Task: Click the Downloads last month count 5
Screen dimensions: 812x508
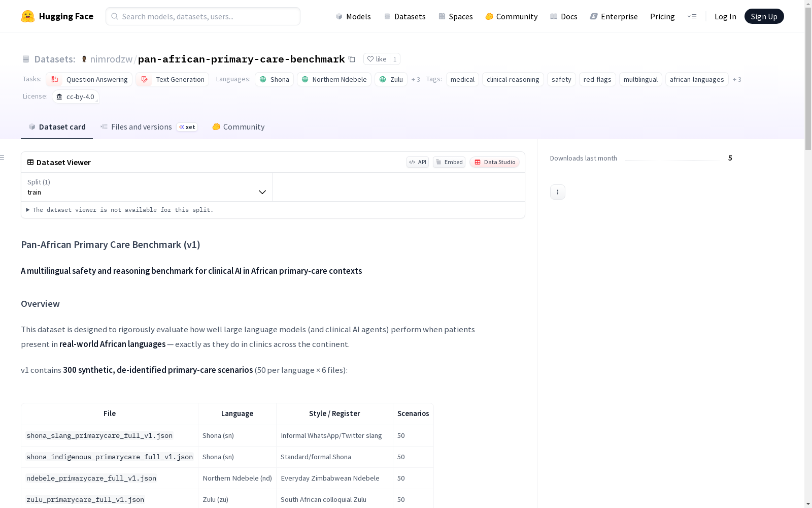Action: pos(730,158)
